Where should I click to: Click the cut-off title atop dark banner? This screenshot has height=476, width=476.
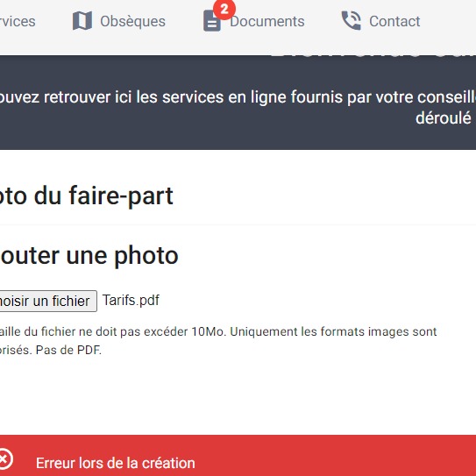click(373, 56)
